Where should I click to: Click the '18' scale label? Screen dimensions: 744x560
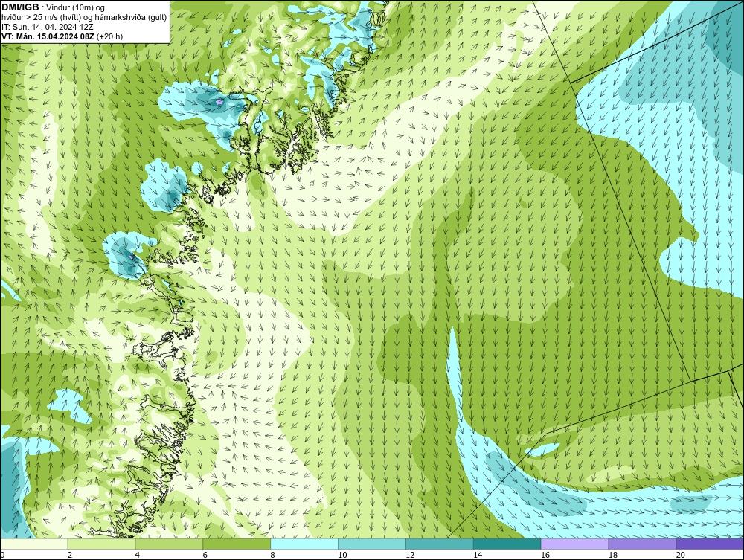tap(612, 555)
